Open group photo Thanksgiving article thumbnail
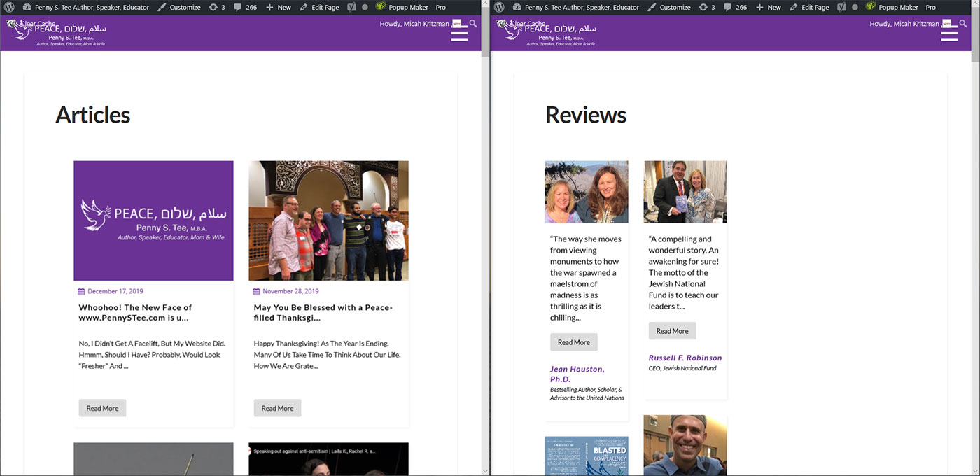 (328, 220)
